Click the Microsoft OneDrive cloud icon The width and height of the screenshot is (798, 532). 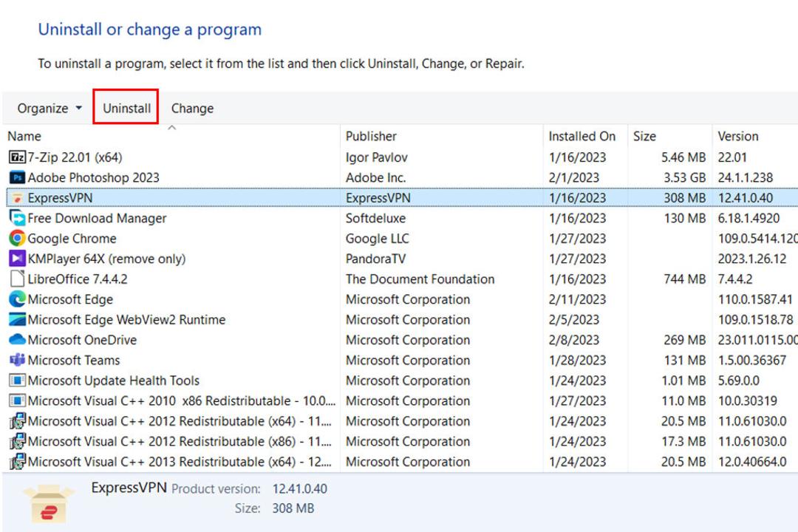point(17,340)
